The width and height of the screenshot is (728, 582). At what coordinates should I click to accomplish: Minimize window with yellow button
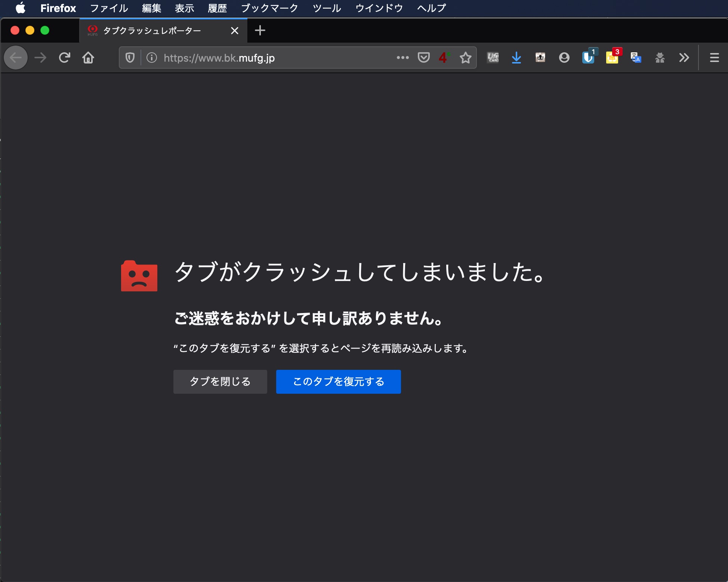30,31
